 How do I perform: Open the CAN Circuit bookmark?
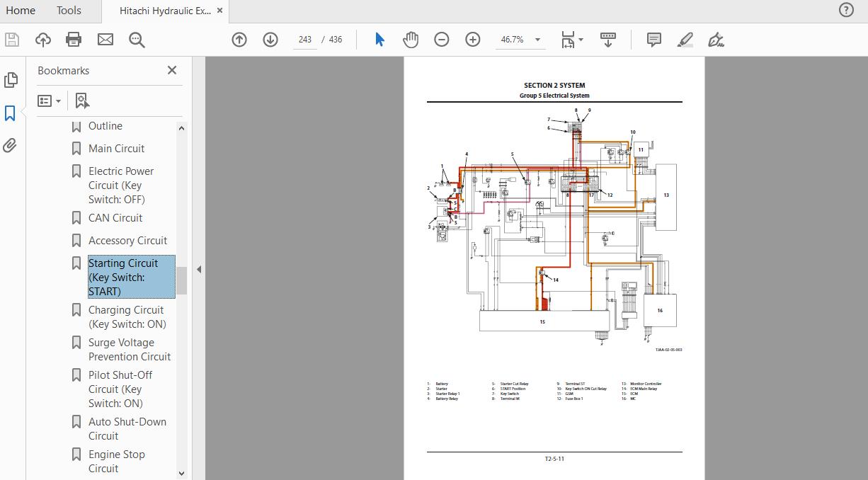click(115, 218)
